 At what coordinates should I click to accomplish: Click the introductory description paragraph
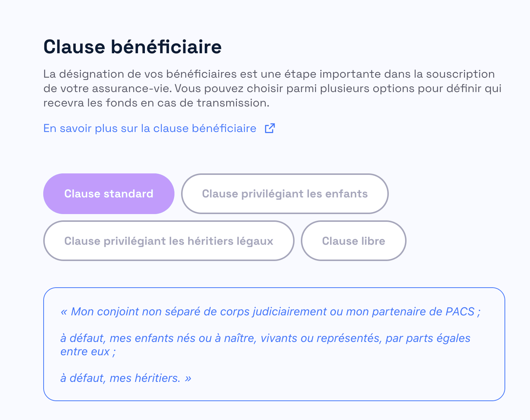pos(269,88)
